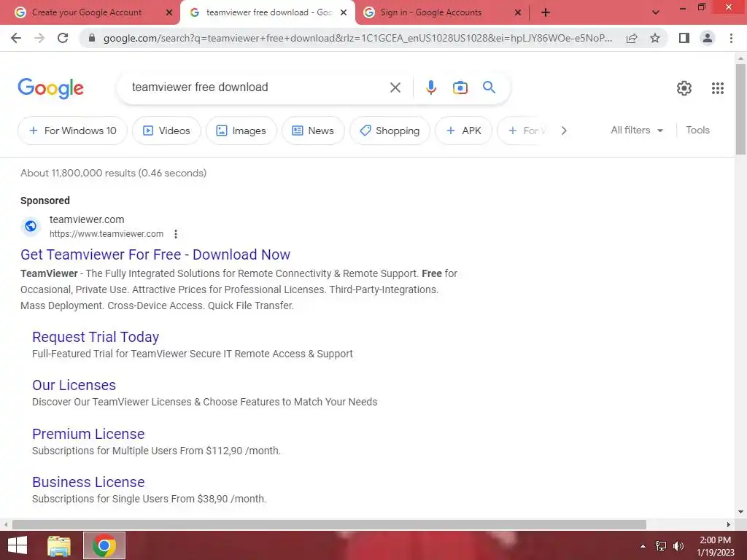The height and width of the screenshot is (560, 747).
Task: Click the 'Sponsored' label
Action: pos(45,201)
